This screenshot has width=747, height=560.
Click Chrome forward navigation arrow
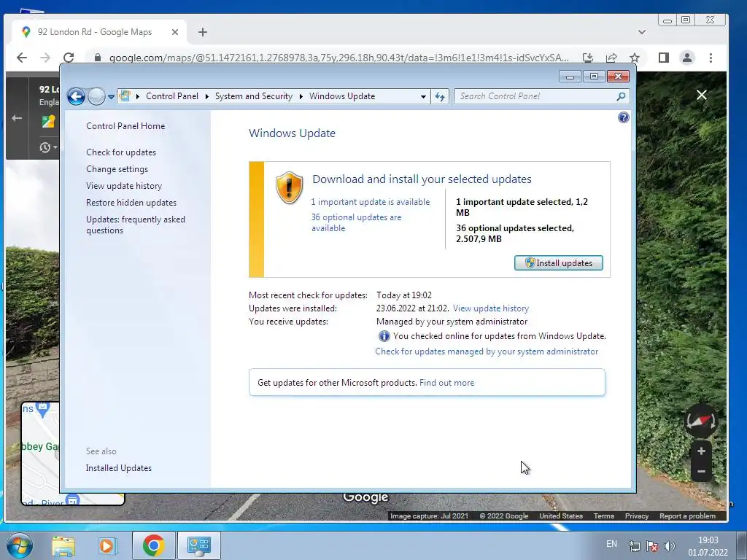[x=45, y=58]
